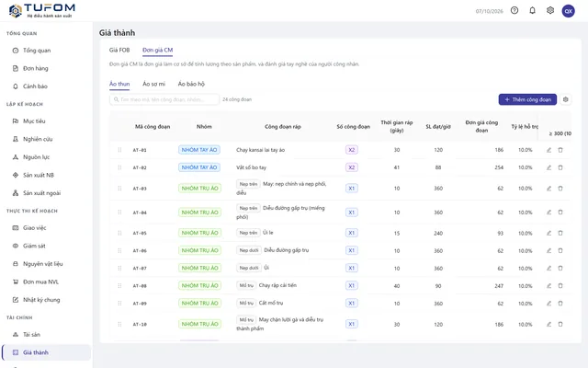Click the Nhóm column header
The height and width of the screenshot is (368, 588).
(x=204, y=127)
